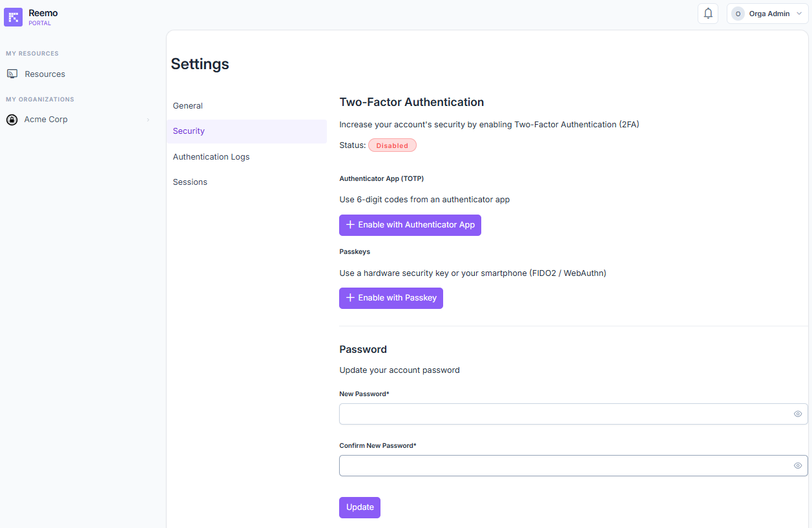Open the notifications bell
The height and width of the screenshot is (528, 812).
708,14
